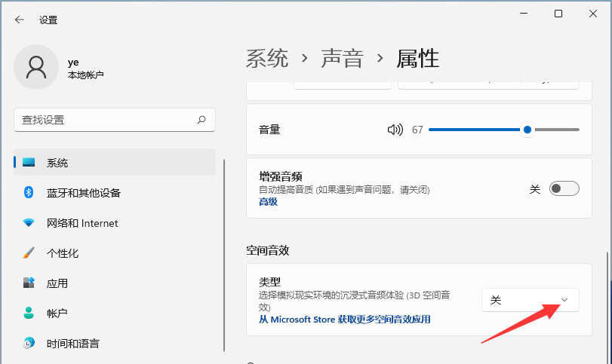The width and height of the screenshot is (612, 364).
Task: Click the personalization paintbrush icon
Action: tap(29, 252)
